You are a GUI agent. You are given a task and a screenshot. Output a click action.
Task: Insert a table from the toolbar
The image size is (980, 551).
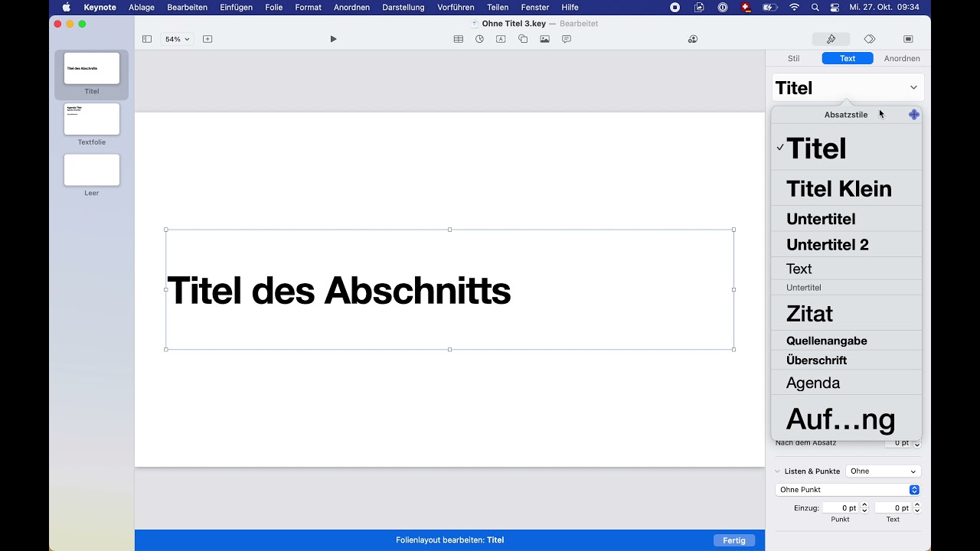click(458, 39)
